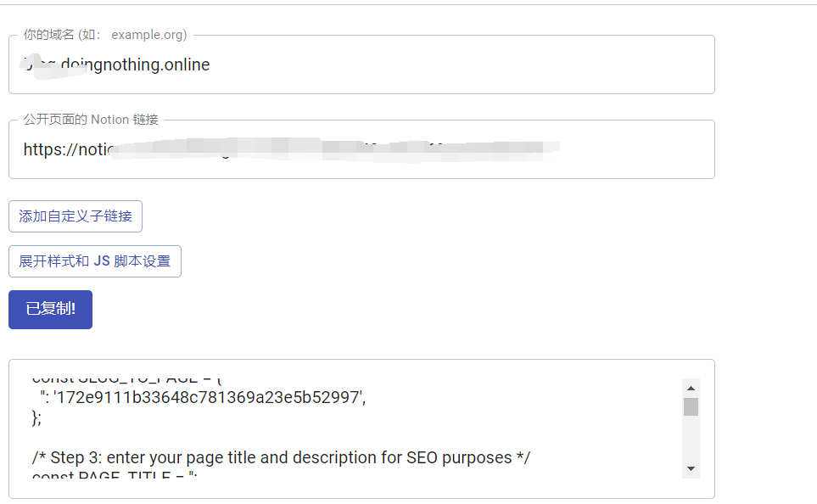Click the 公开页面的 Notion 链接 label
The image size is (817, 504).
91,120
